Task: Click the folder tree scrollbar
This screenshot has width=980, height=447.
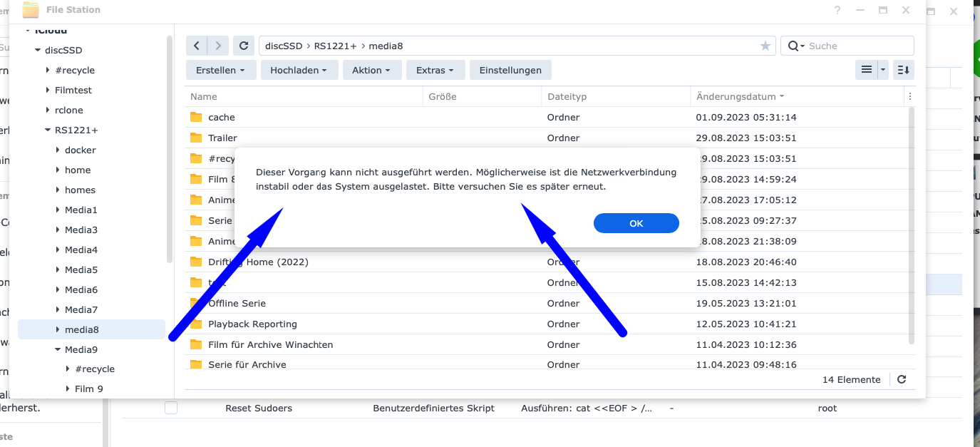Action: (170, 150)
